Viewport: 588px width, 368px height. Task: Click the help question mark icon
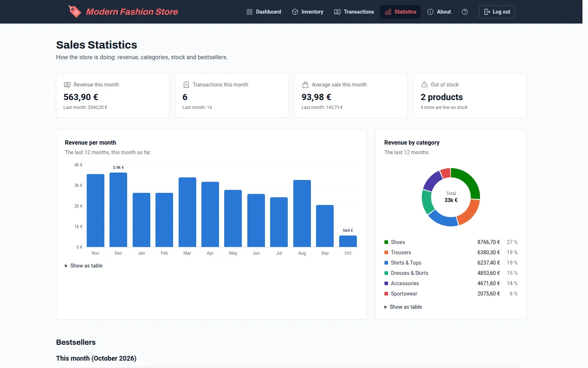(465, 12)
